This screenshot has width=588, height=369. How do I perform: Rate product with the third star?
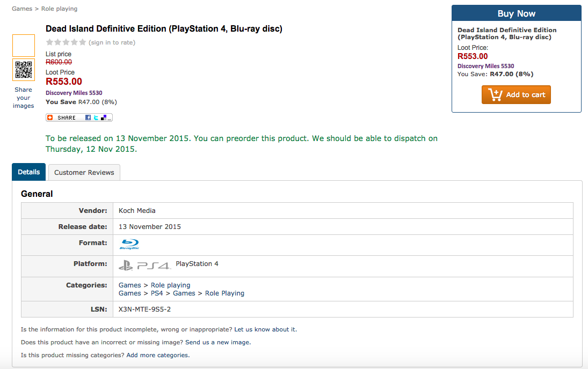(66, 42)
